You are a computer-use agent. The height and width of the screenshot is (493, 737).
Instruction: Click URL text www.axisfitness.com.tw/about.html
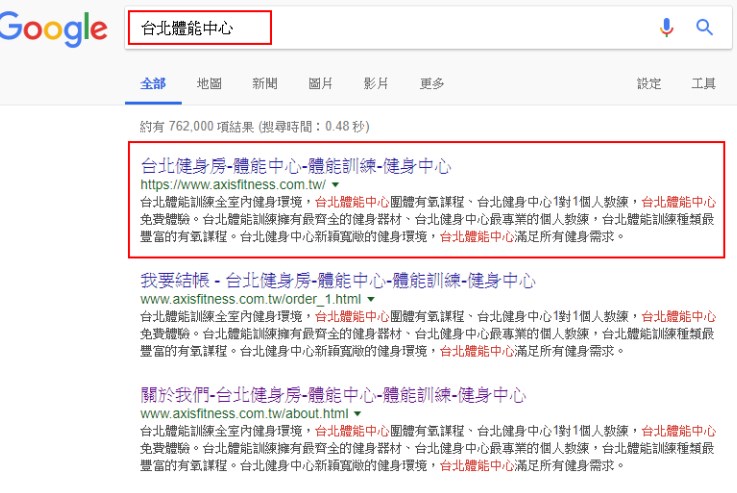[244, 414]
